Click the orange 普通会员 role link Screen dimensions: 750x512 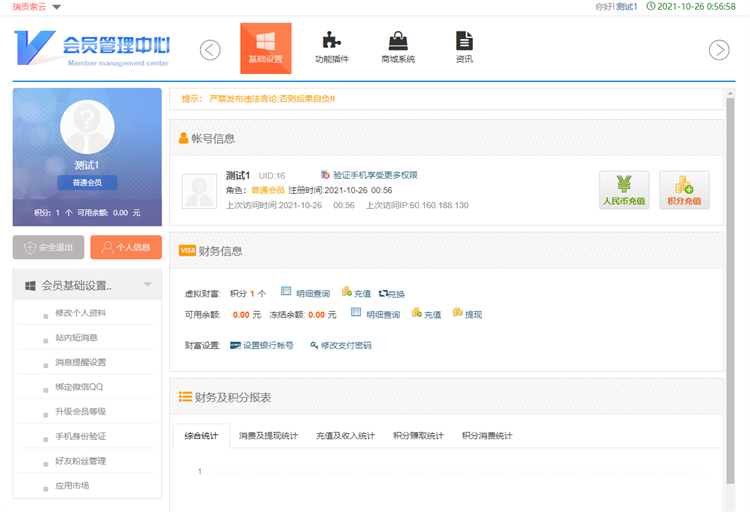click(x=268, y=190)
